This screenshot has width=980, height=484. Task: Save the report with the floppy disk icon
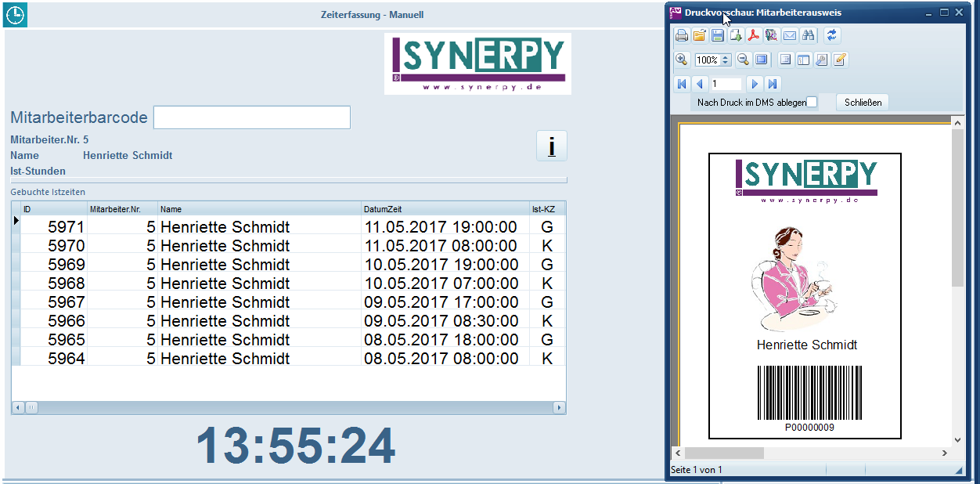(718, 35)
